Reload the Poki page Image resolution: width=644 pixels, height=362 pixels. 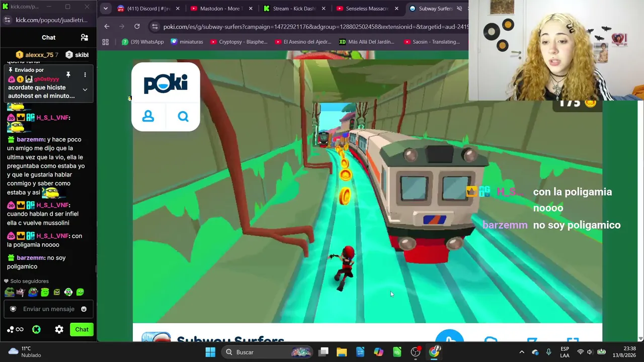pyautogui.click(x=137, y=26)
